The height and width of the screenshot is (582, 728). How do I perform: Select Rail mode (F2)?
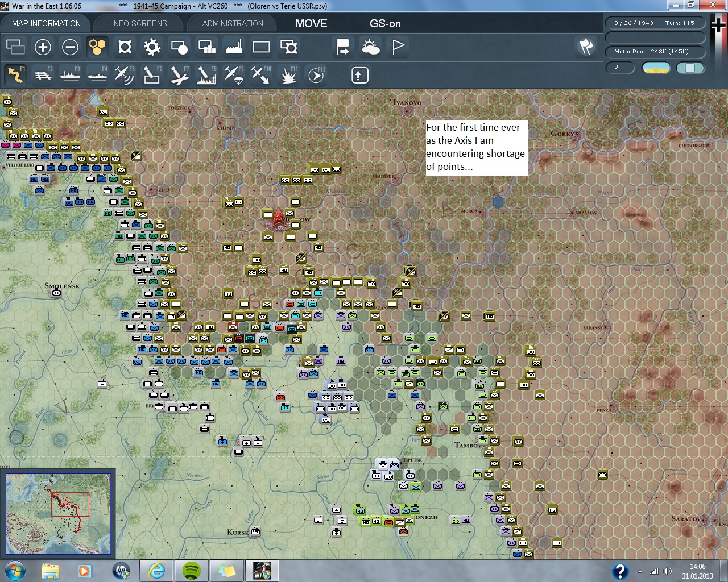[43, 75]
